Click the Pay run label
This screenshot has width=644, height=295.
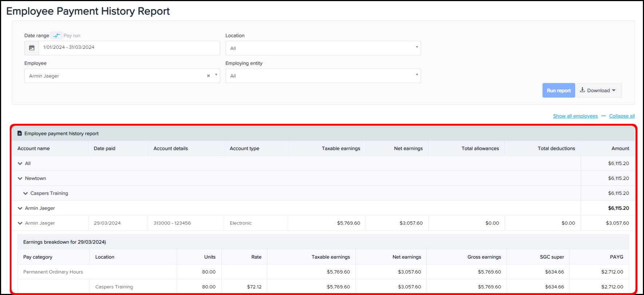pyautogui.click(x=72, y=36)
